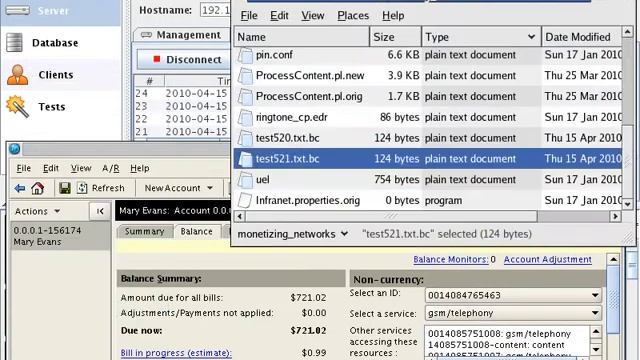Open the New Account dropdown
The width and height of the screenshot is (640, 360).
point(179,188)
